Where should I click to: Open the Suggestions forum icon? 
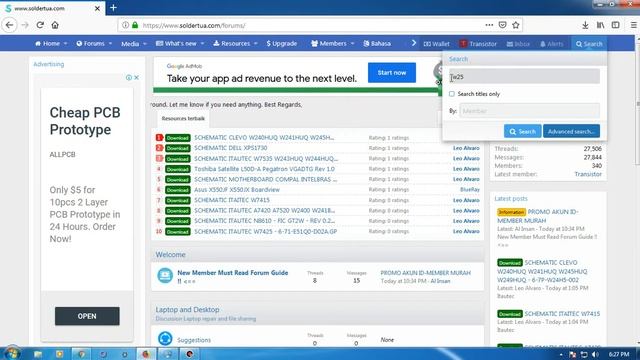[165, 338]
